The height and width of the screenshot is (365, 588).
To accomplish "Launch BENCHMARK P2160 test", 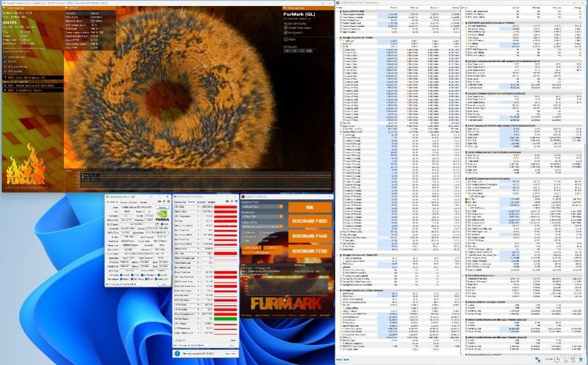I will [310, 251].
